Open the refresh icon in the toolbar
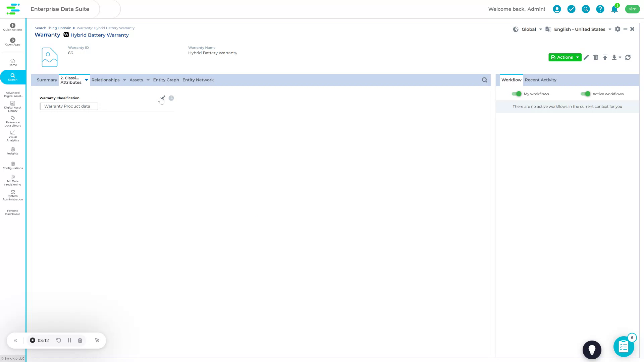644x362 pixels. tap(628, 57)
